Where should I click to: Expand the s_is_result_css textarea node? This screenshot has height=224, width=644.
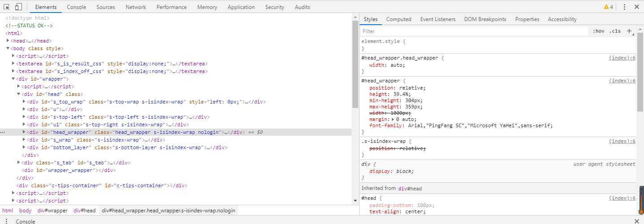[13, 64]
